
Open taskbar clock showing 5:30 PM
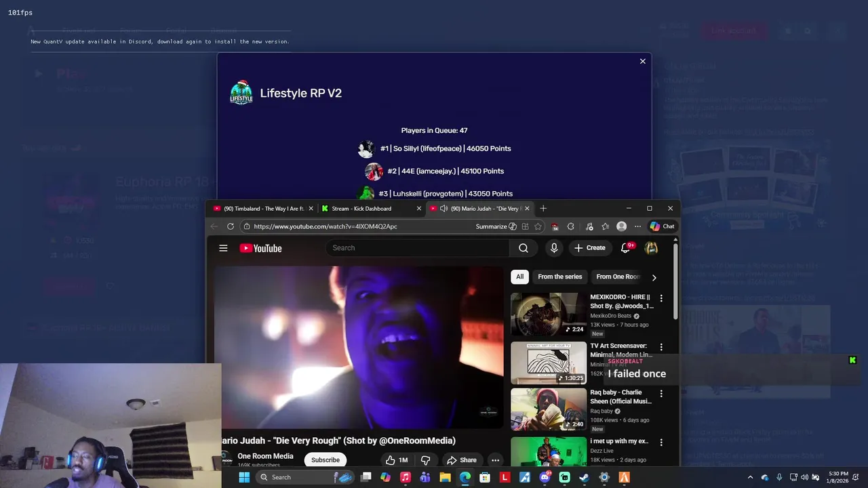[837, 477]
